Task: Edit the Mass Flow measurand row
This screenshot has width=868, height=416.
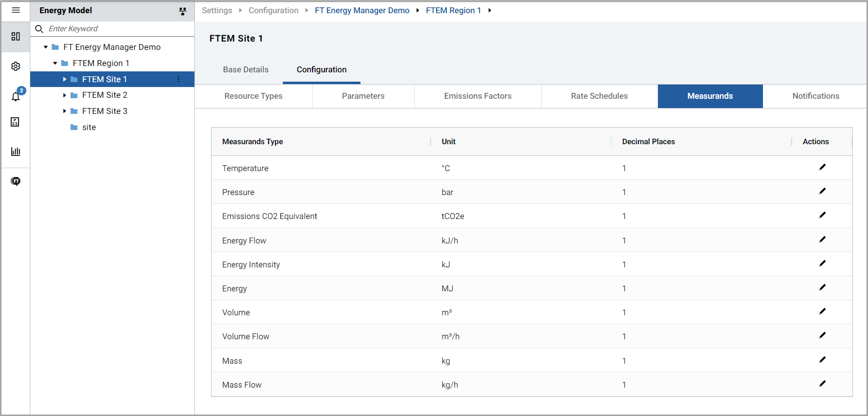Action: click(822, 384)
